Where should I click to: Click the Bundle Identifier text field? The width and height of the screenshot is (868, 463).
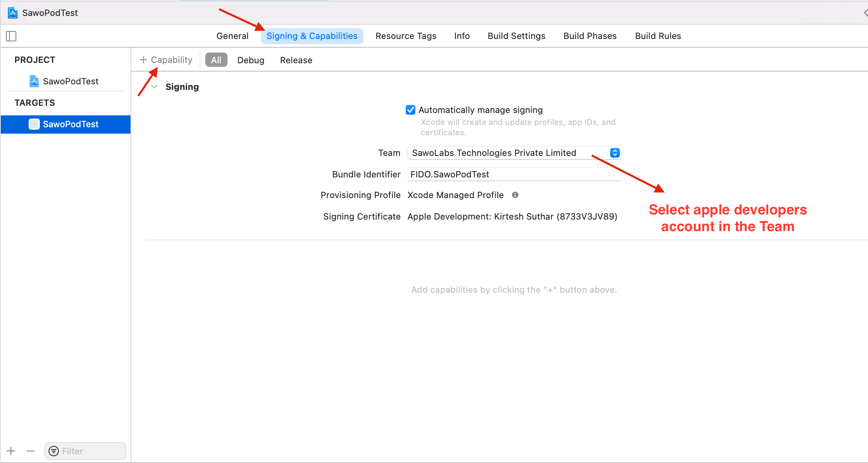point(514,174)
